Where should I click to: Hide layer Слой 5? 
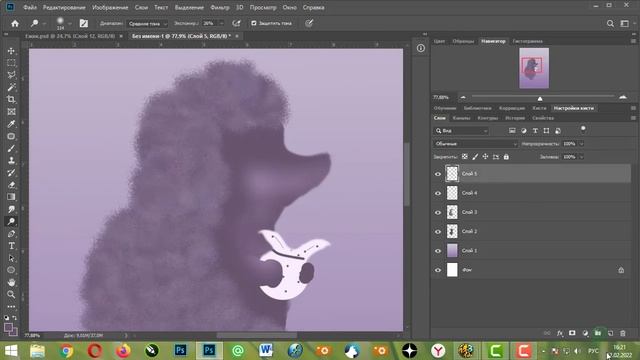[x=438, y=174]
